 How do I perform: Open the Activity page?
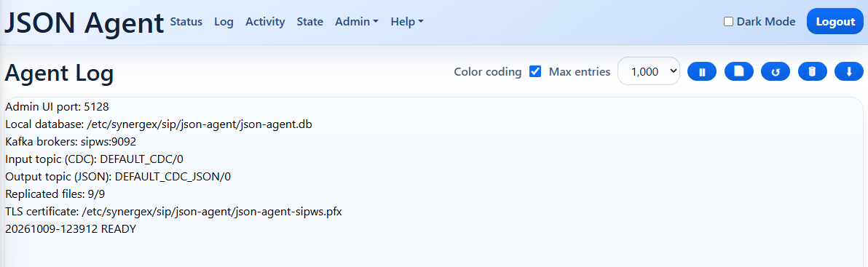(265, 22)
